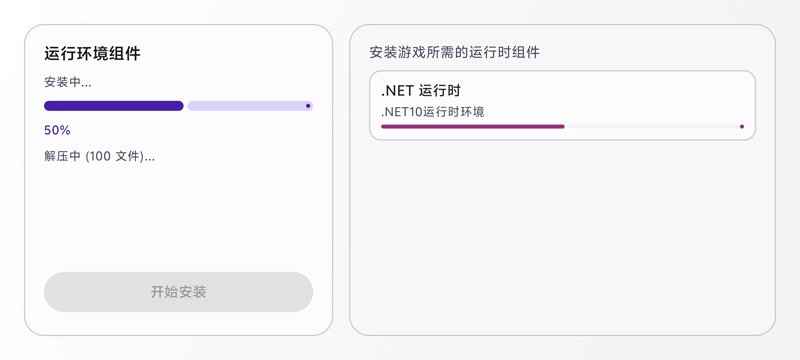Click the 开始安装 button
800x360 pixels.
[x=178, y=292]
